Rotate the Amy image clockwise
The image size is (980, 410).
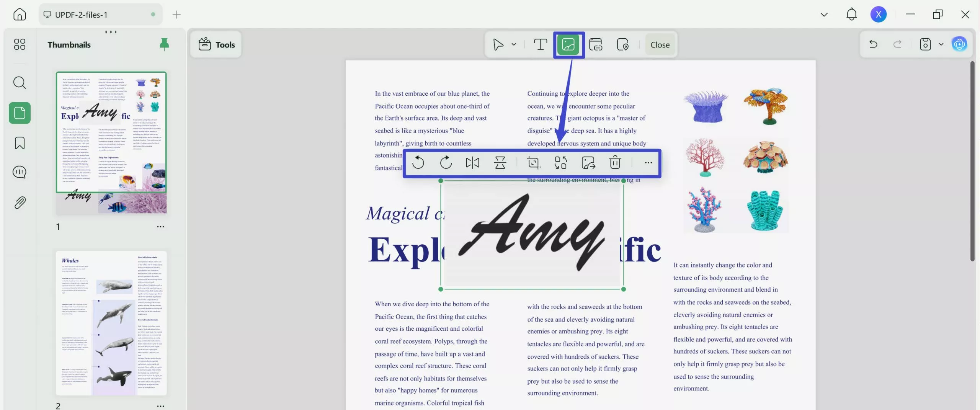point(446,163)
